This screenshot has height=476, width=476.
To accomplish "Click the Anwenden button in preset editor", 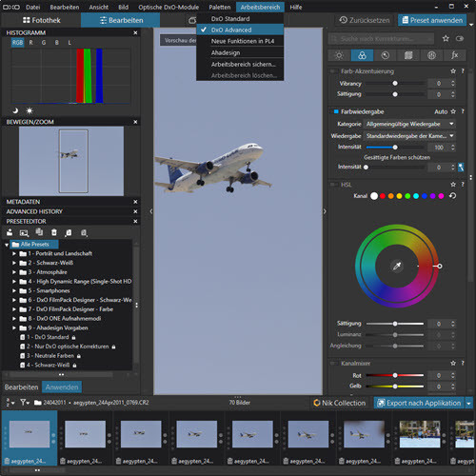I will click(x=62, y=387).
